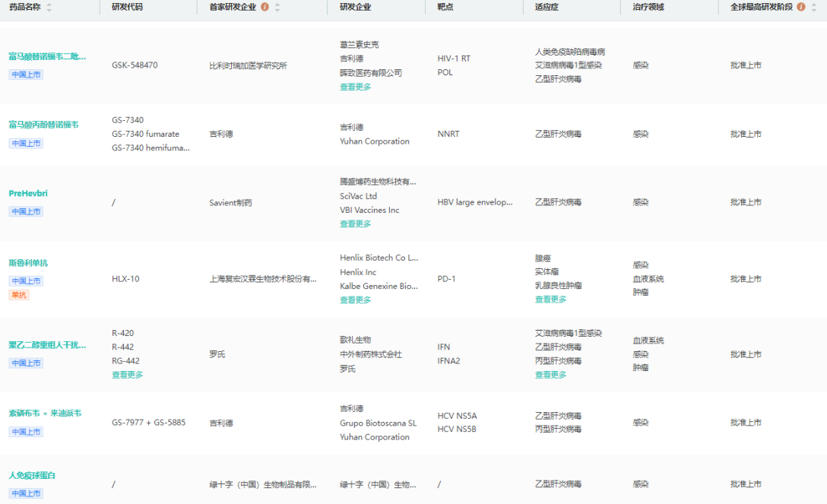Click the 靶点 column header
827x504 pixels.
point(445,7)
